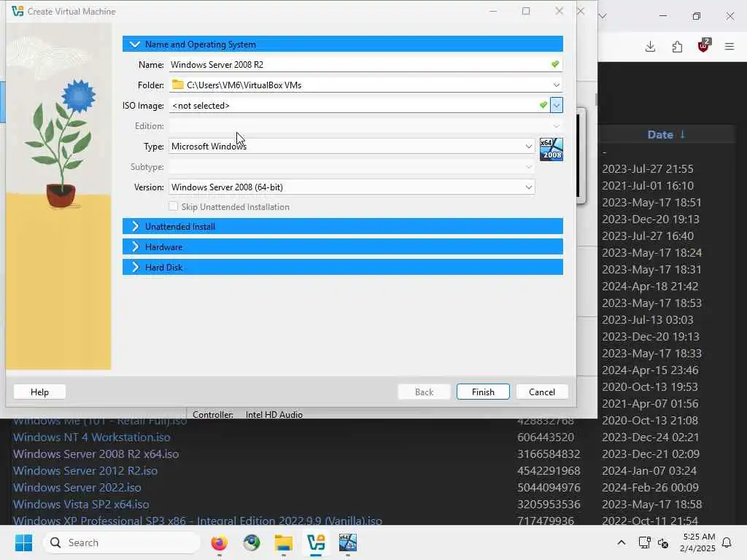Click the Help button
747x560 pixels.
39,392
